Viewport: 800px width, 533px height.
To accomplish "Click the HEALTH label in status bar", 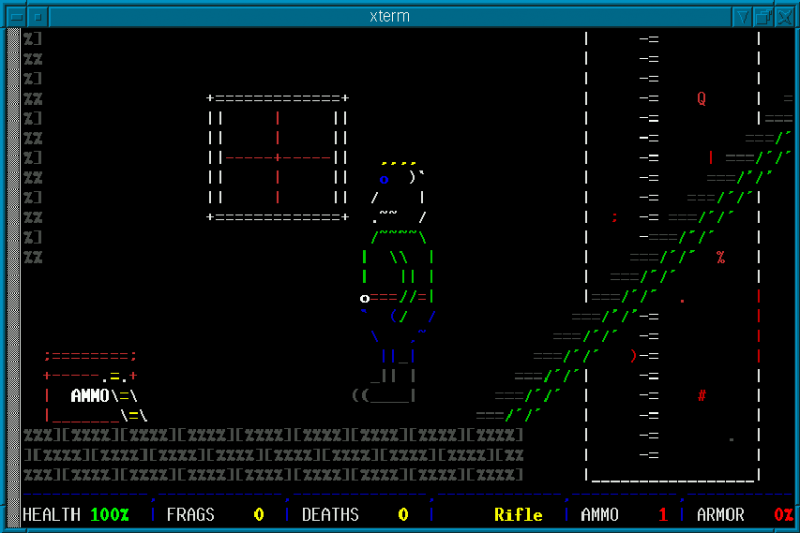I will 52,515.
